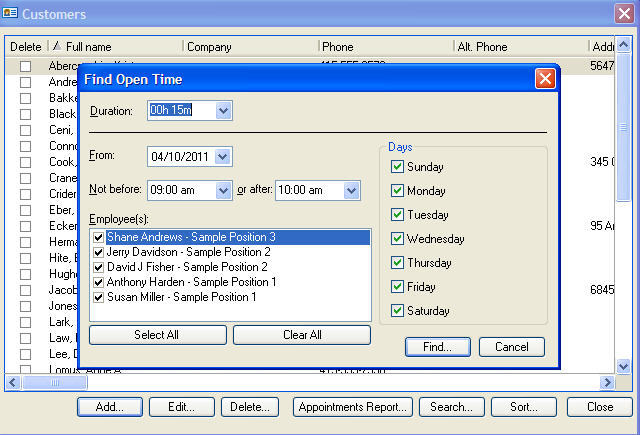Click the Phone column header
The image size is (640, 435).
(386, 47)
